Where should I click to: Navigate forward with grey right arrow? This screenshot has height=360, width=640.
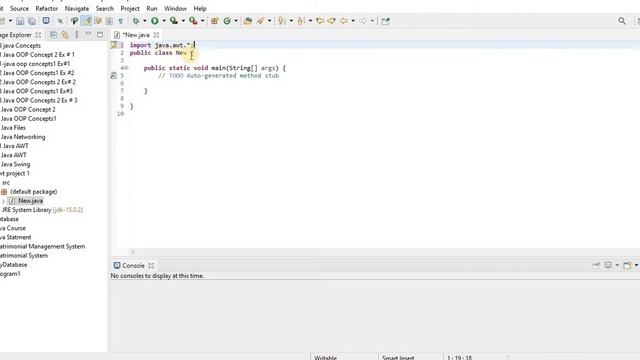pyautogui.click(x=363, y=21)
